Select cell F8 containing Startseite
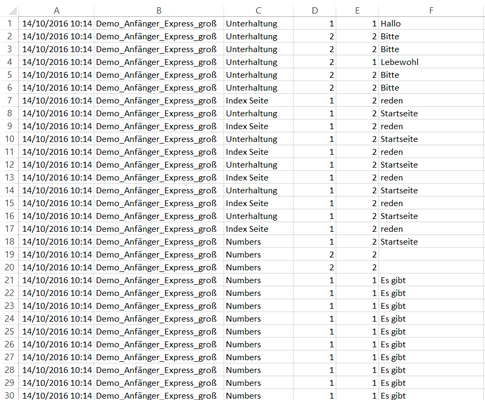This screenshot has width=485, height=400. tap(432, 113)
